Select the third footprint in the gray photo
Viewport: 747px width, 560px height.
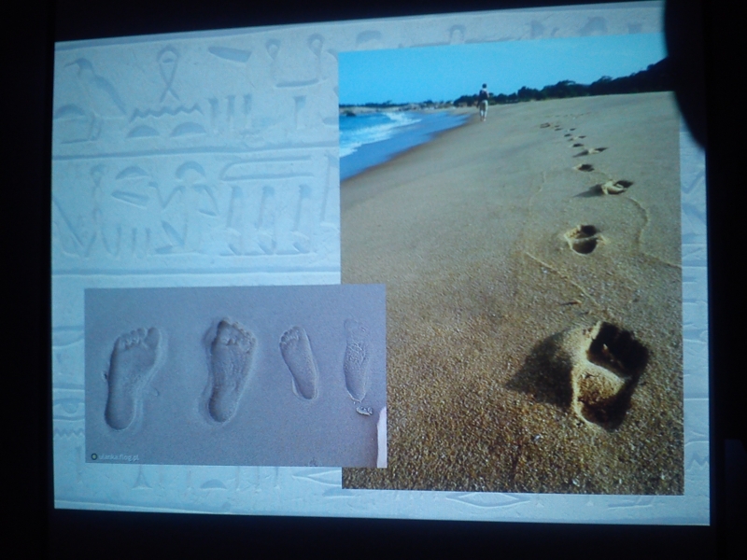299,361
